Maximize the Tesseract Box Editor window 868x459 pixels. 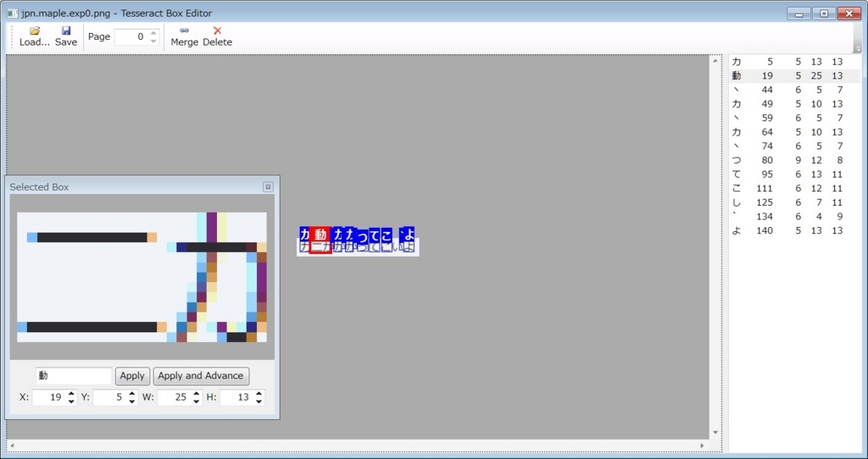(824, 14)
